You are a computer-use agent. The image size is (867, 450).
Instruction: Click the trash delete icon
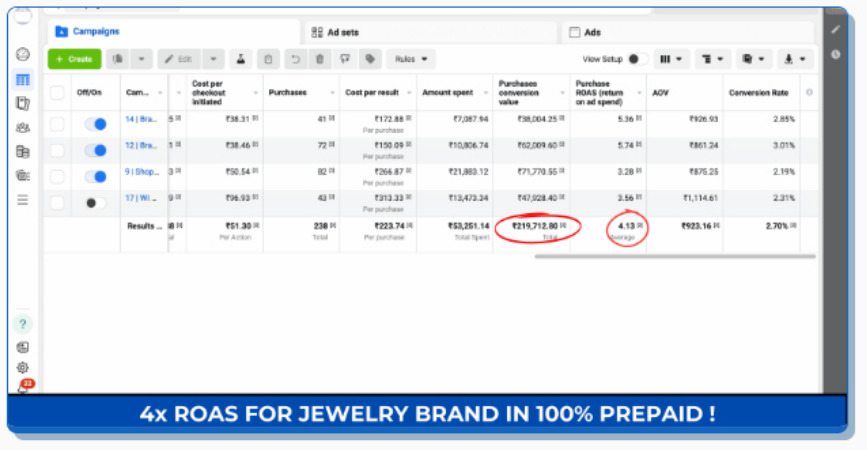pyautogui.click(x=320, y=59)
